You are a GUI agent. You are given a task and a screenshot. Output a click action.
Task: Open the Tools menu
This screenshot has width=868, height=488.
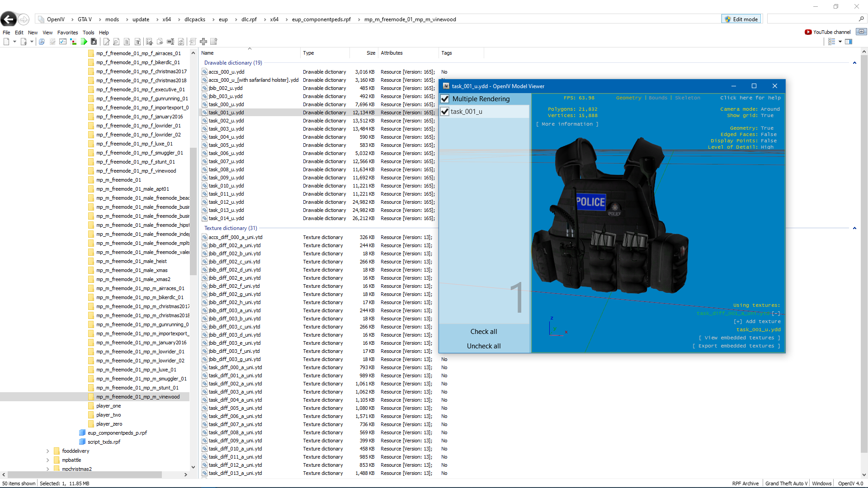[x=88, y=33]
